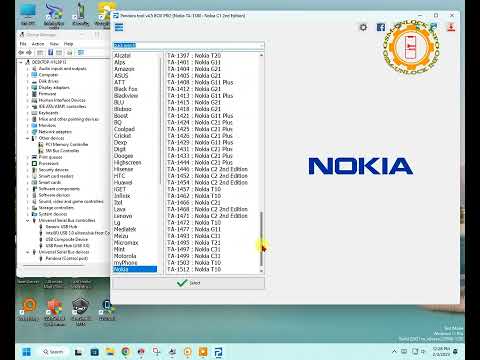
Task: Select USB Composite Device in Device Manager
Action: (x=67, y=239)
